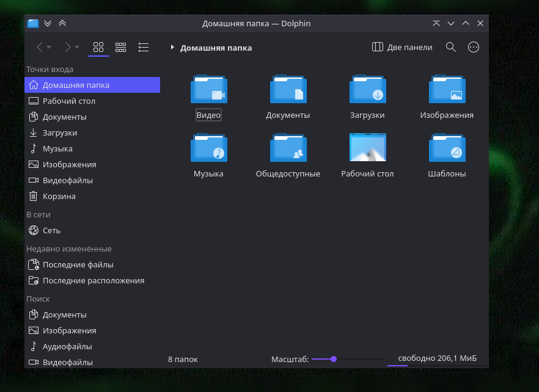
Task: Click the Масштаб zoom slider handle
Action: point(334,359)
